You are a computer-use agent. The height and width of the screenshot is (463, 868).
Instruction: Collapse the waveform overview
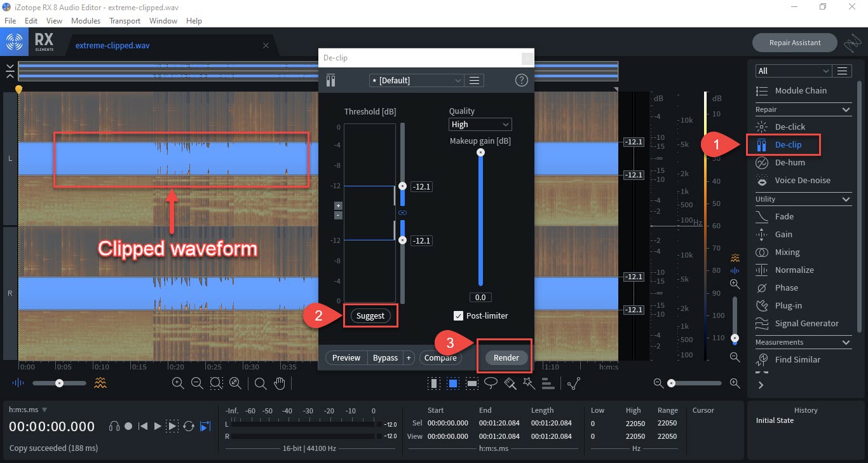(x=10, y=71)
